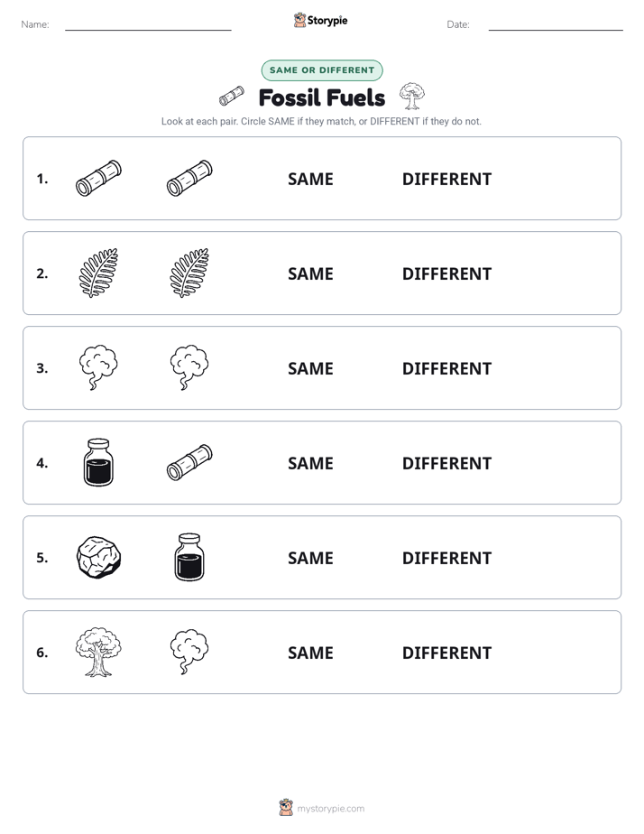
Task: Click the Storypie bear logo at top
Action: 299,20
